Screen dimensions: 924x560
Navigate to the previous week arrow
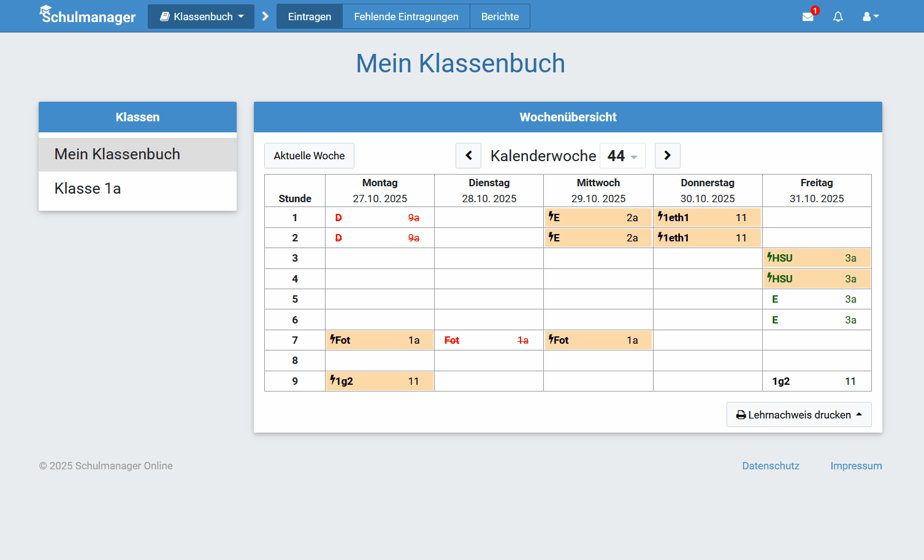click(x=468, y=156)
